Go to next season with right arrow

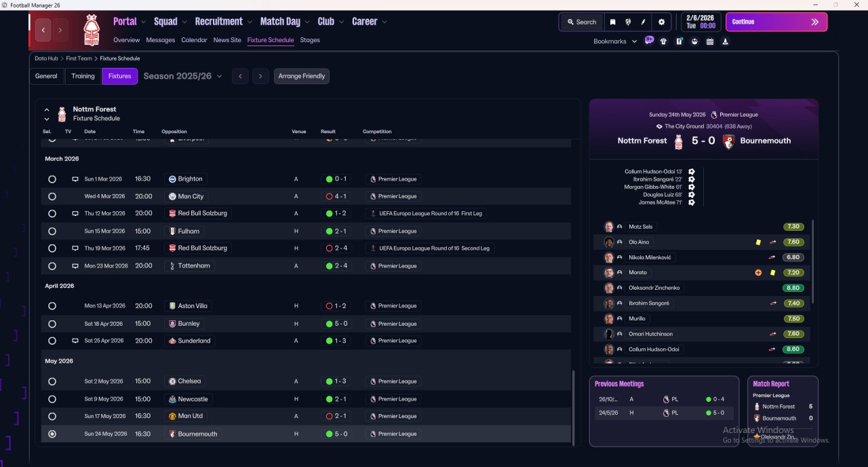pos(260,76)
